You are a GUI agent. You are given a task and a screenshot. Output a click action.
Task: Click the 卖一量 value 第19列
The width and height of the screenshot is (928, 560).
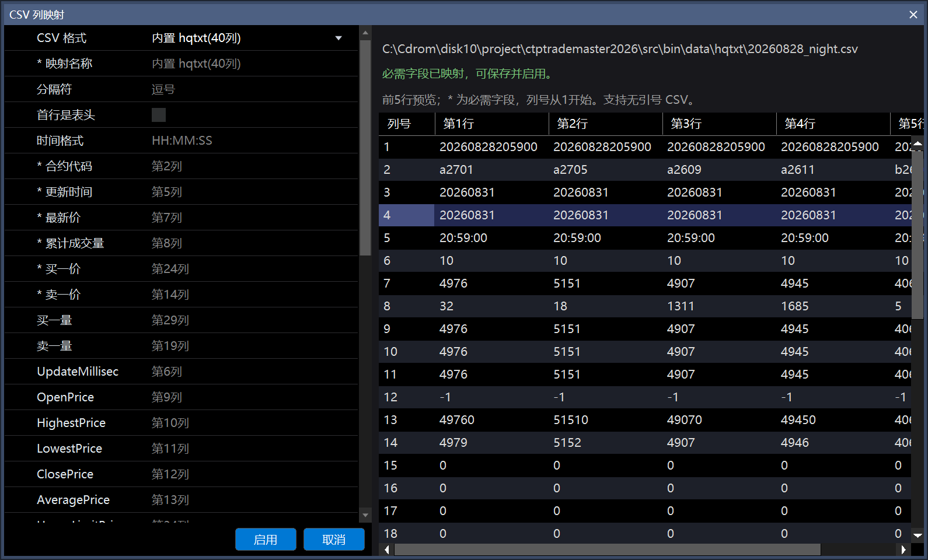click(x=170, y=346)
